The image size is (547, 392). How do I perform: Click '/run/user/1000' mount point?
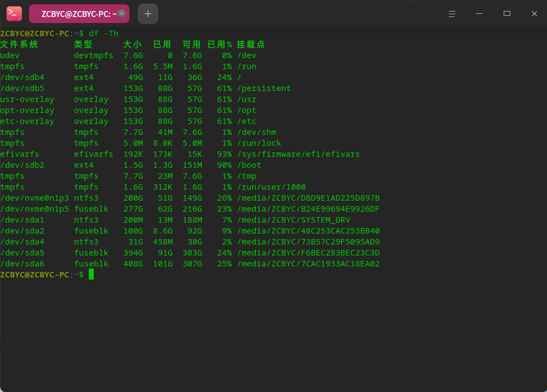pyautogui.click(x=271, y=187)
